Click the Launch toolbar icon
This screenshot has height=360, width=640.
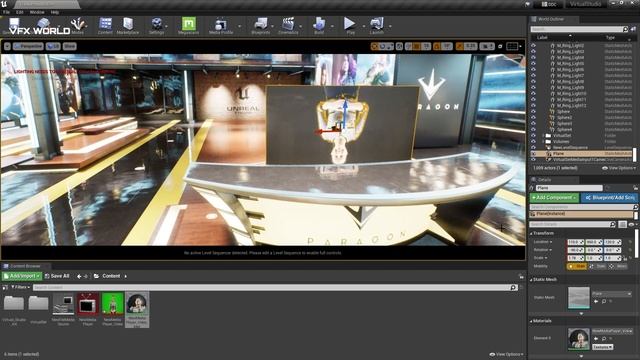(376, 25)
